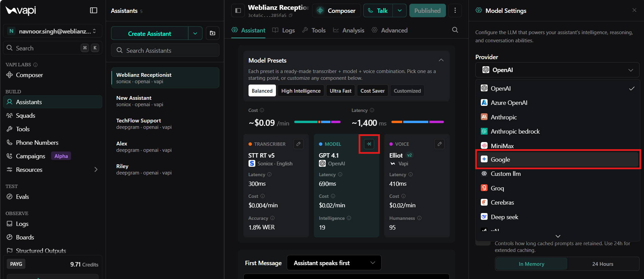
Task: Switch to the Advanced tab
Action: point(390,30)
